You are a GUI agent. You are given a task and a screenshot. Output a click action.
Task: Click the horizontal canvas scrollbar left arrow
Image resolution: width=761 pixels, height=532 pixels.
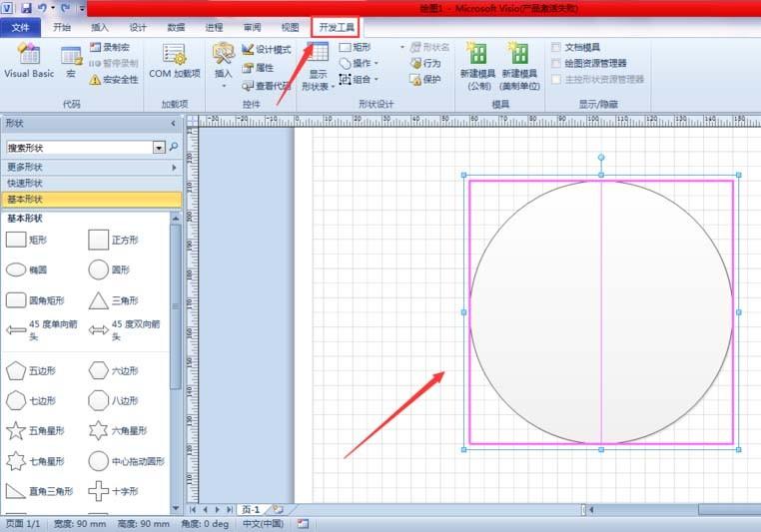pos(591,509)
